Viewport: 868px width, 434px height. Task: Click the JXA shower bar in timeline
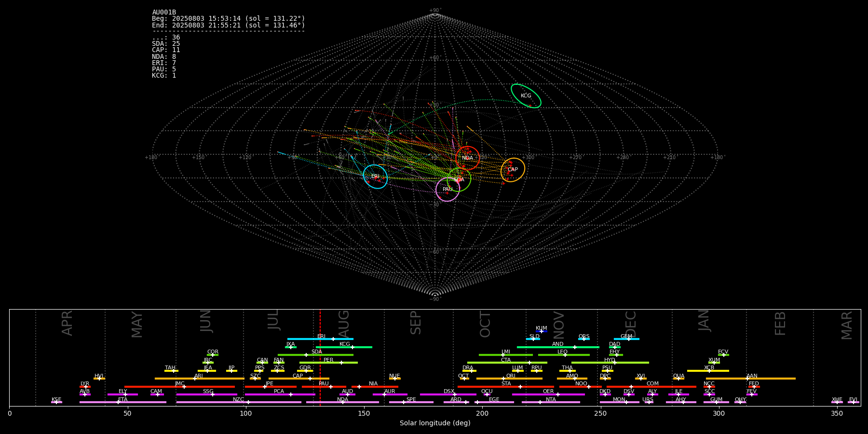[291, 347]
